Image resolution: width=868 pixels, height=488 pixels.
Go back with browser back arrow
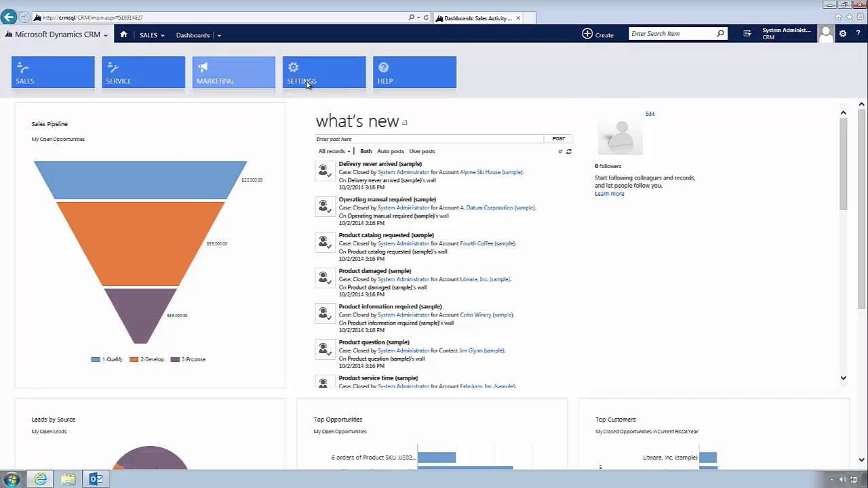[9, 17]
